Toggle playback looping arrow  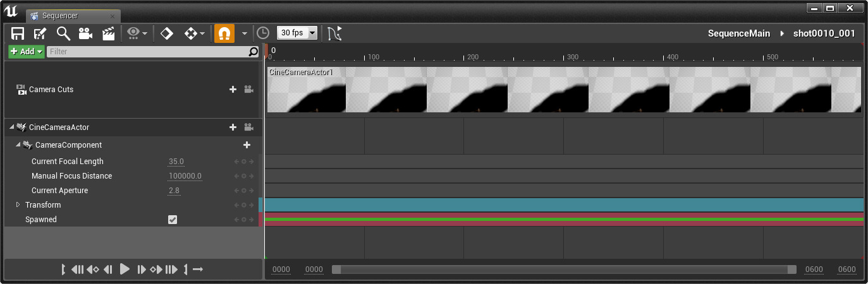coord(198,269)
